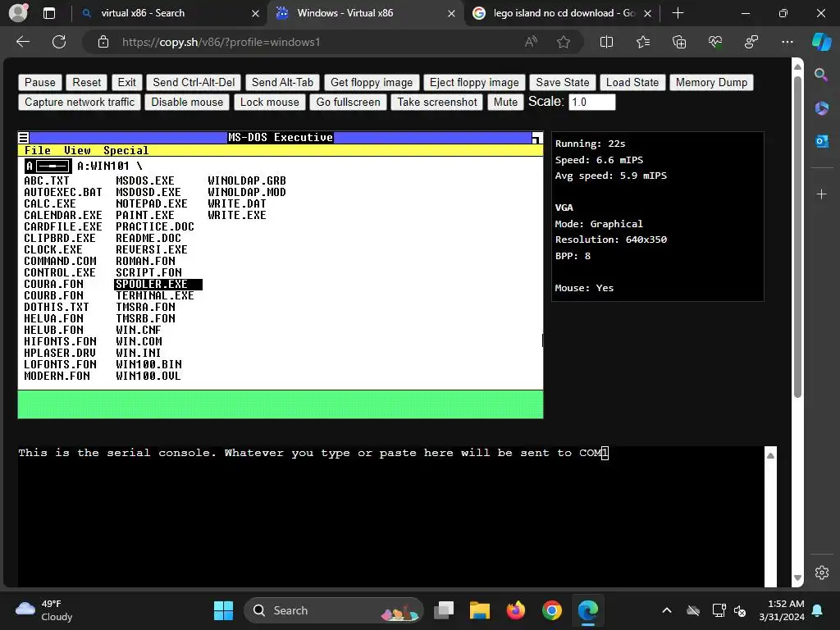Select REVERSI.EXE in file list

(x=152, y=249)
